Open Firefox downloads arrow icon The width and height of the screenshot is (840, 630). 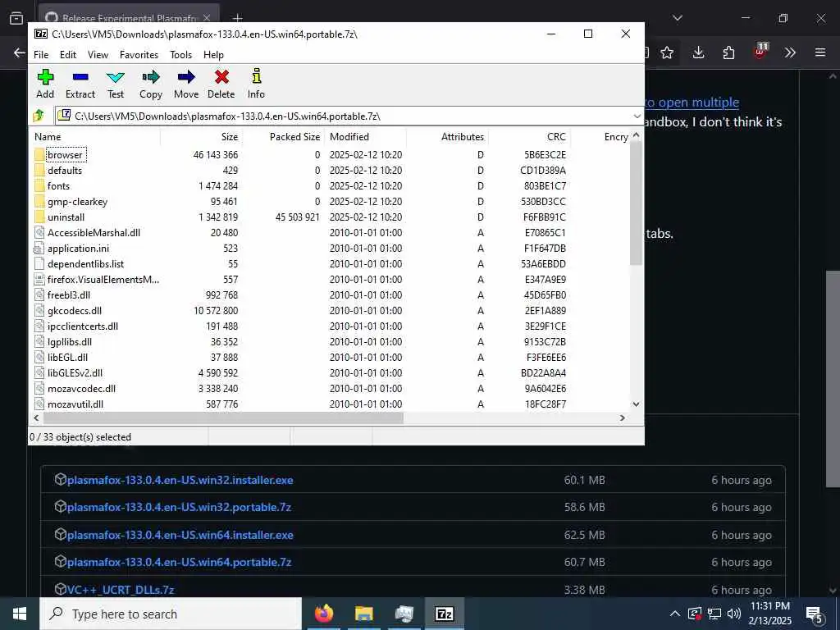pos(698,52)
